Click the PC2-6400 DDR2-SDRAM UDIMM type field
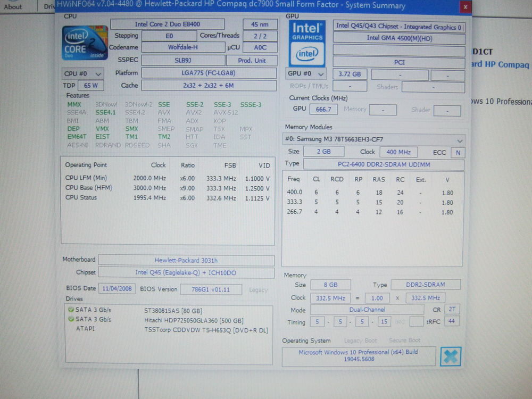Image resolution: width=532 pixels, height=399 pixels. point(384,164)
